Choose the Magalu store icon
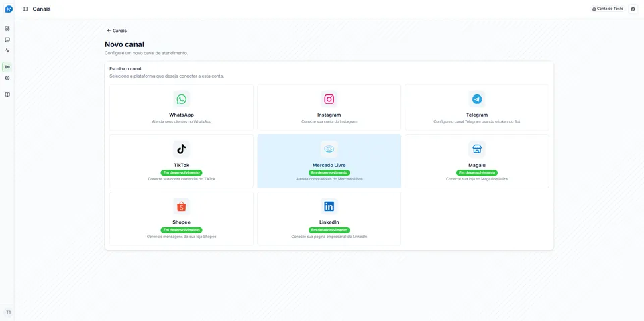The height and width of the screenshot is (321, 644). (x=477, y=149)
